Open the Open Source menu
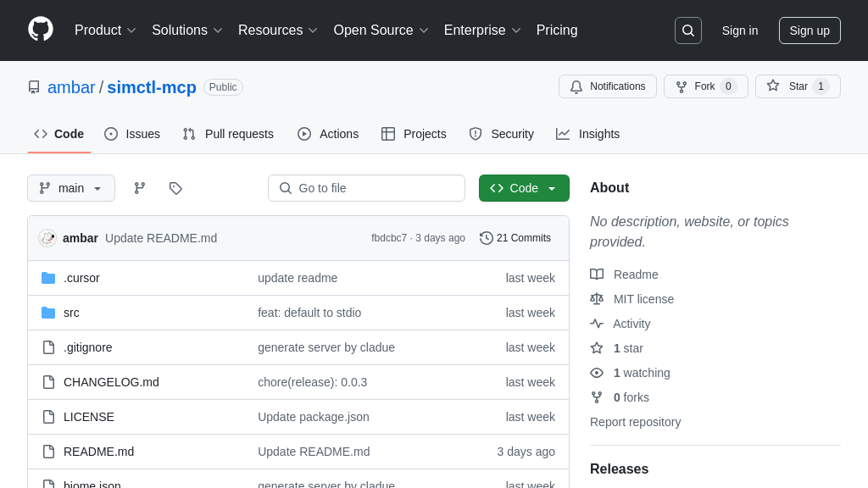 coord(381,30)
